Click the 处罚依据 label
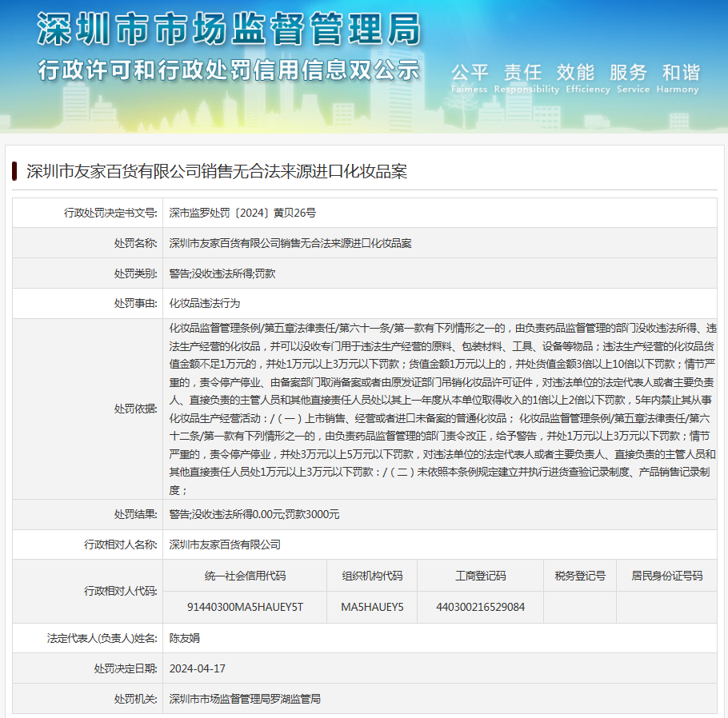Image resolution: width=728 pixels, height=718 pixels. coord(135,409)
